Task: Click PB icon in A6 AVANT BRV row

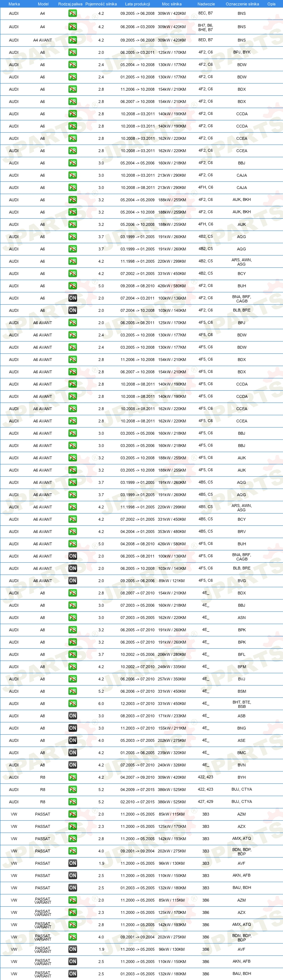Action: (72, 532)
